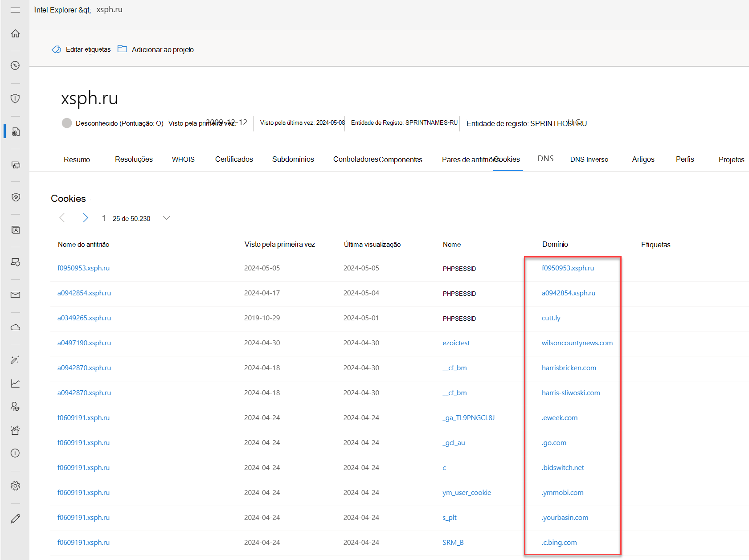
Task: Switch to the Resumo tab
Action: point(77,159)
